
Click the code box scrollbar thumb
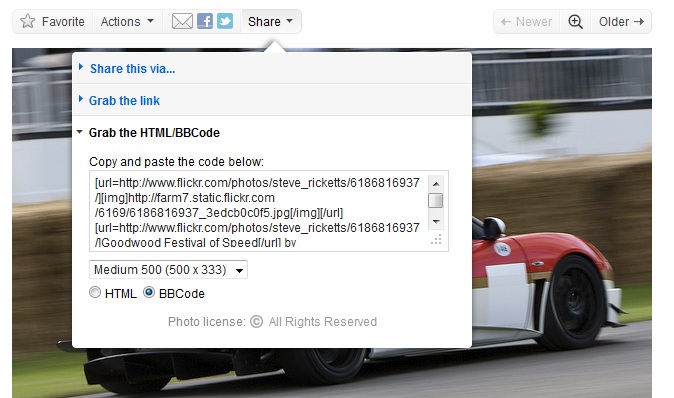[x=436, y=200]
